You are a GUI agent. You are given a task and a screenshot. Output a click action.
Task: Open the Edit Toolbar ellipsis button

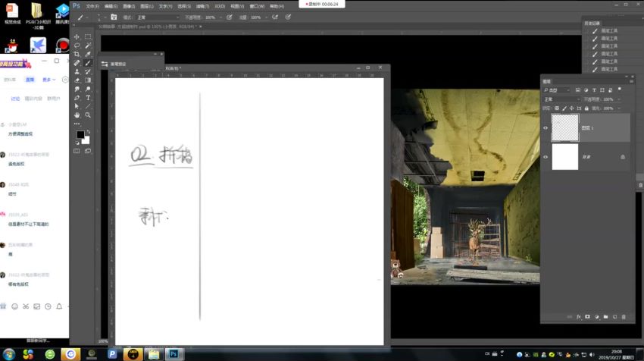coord(77,124)
